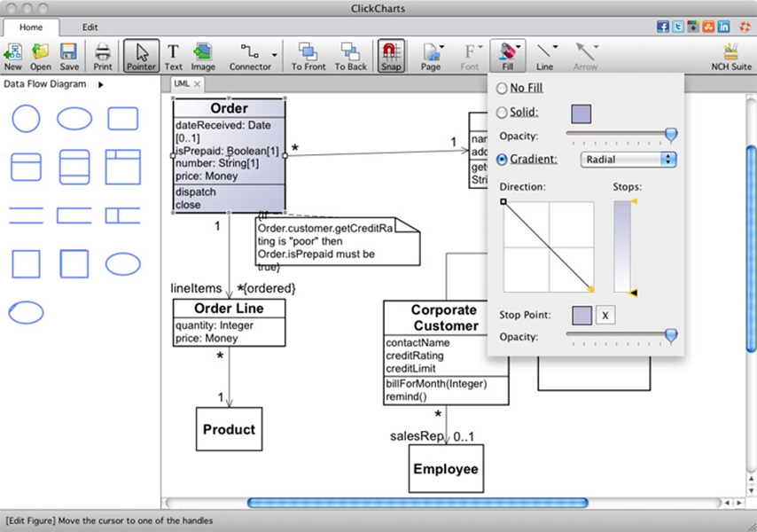Select the Connector tool
This screenshot has width=757, height=532.
[250, 57]
